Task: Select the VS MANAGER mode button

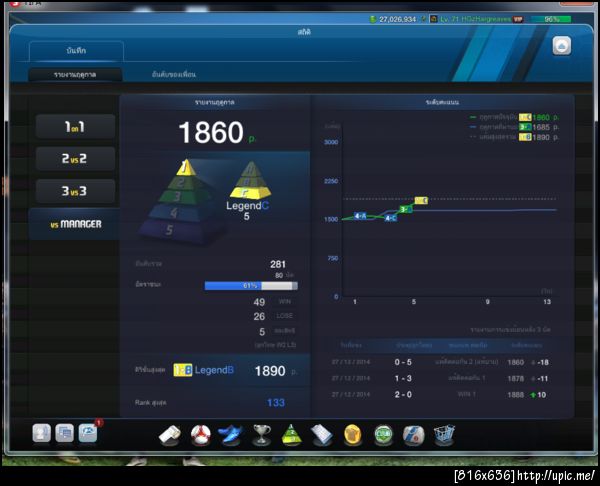Action: (75, 224)
